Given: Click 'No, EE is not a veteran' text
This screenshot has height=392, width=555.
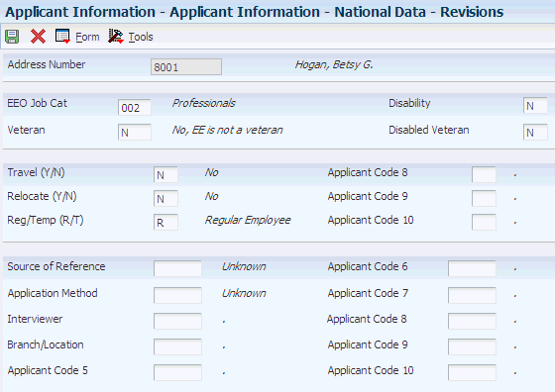Looking at the screenshot, I should coord(227,130).
